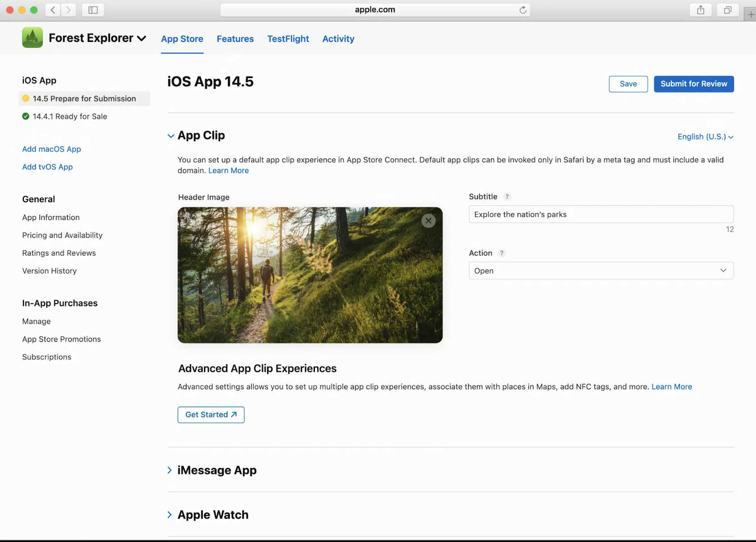Go back with Safari's back arrow
The image size is (756, 542).
[x=53, y=10]
